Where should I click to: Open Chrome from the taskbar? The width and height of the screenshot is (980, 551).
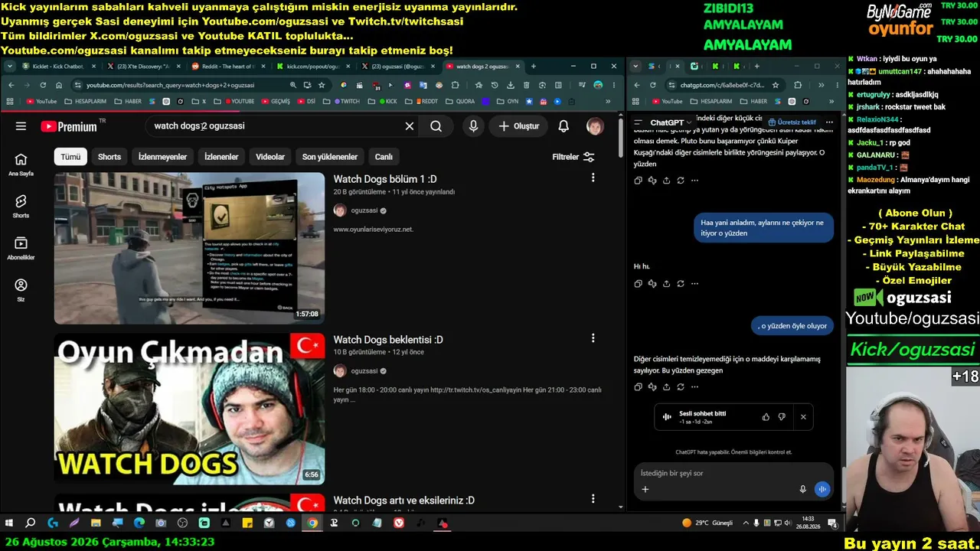coord(312,523)
